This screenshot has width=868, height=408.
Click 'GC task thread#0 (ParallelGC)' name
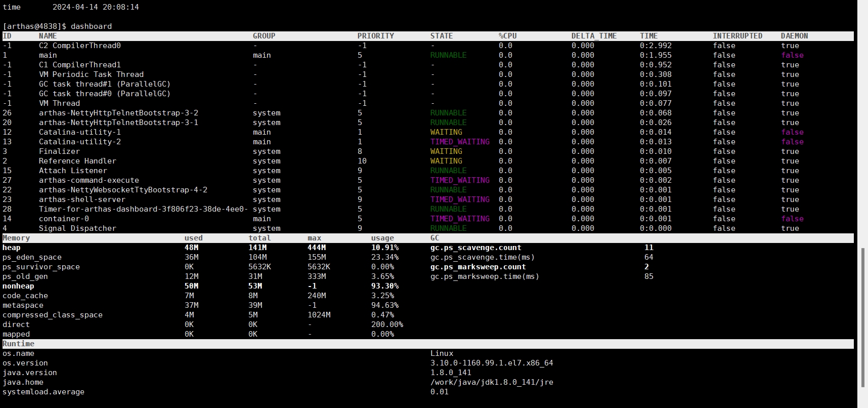tap(105, 94)
